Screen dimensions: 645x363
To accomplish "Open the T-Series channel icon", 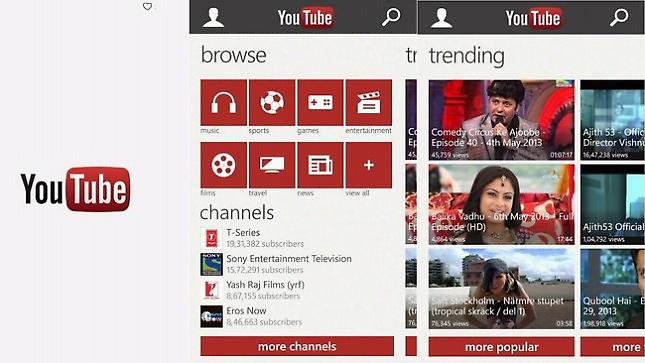I will (211, 238).
